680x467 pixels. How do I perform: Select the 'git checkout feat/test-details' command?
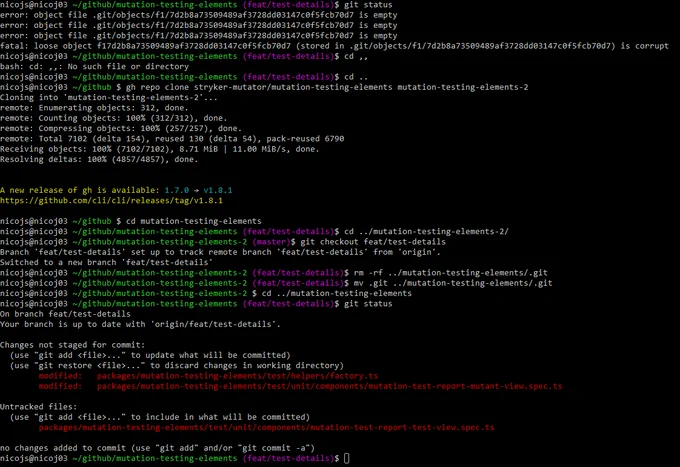tap(373, 242)
